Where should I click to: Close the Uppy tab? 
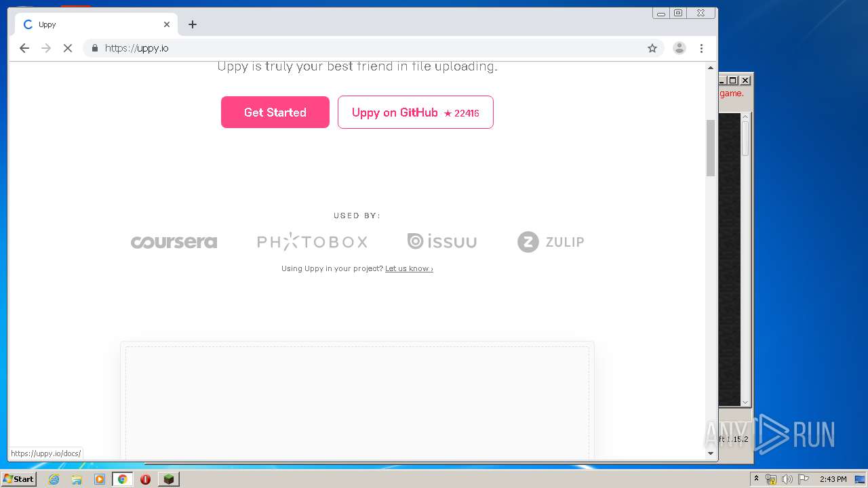click(167, 24)
